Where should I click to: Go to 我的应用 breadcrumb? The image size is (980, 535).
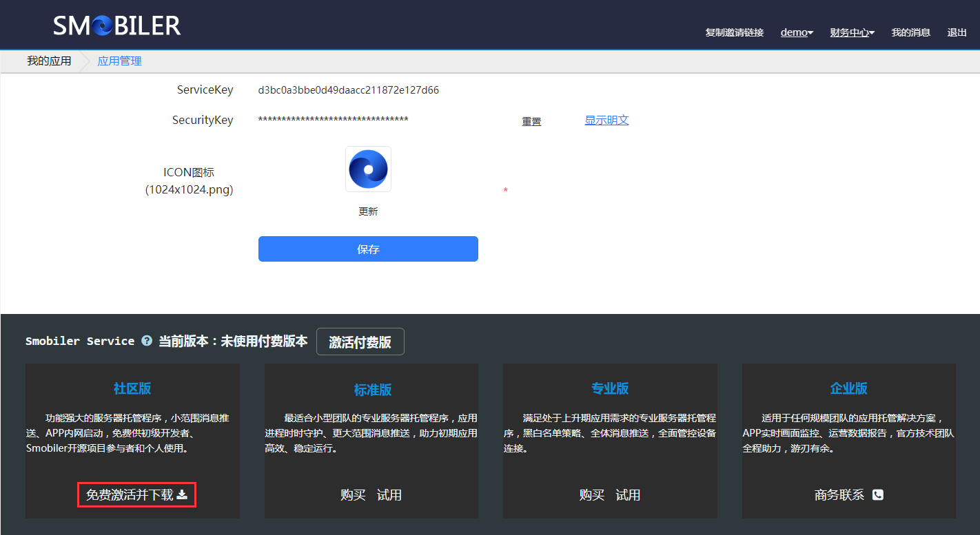click(49, 61)
